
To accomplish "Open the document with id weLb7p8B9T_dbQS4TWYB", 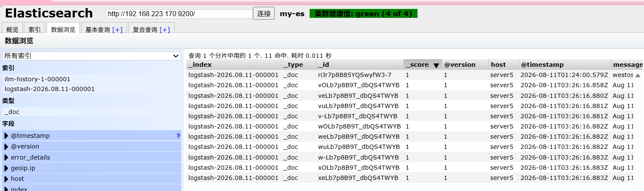I will (359, 137).
